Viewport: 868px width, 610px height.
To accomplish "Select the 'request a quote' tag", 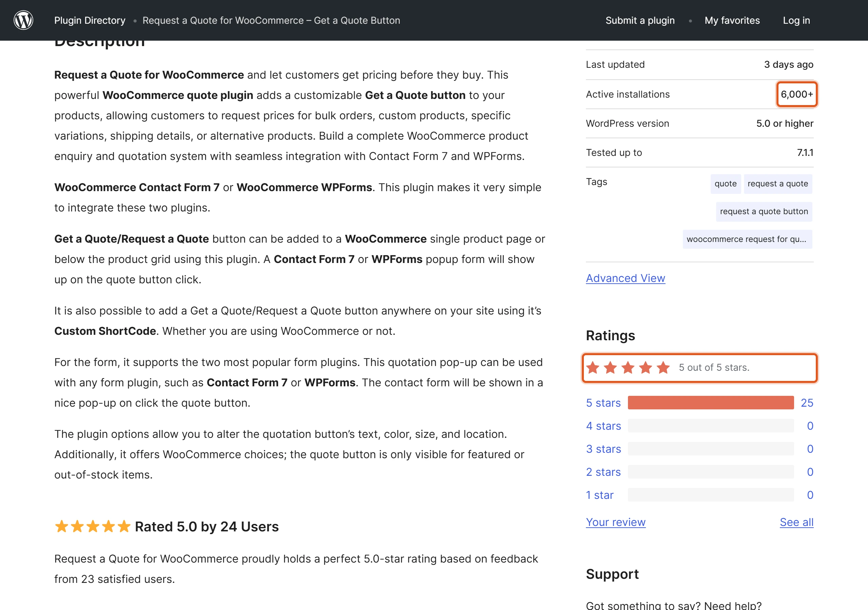I will coord(778,184).
